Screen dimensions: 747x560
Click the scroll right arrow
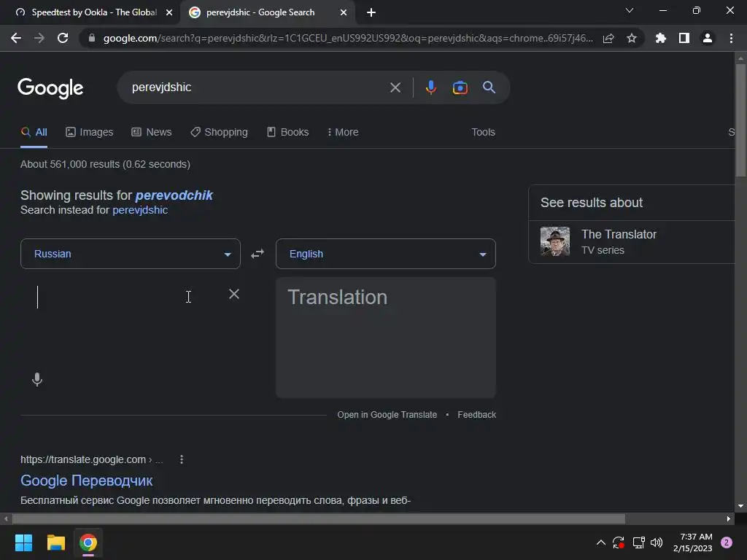click(729, 518)
